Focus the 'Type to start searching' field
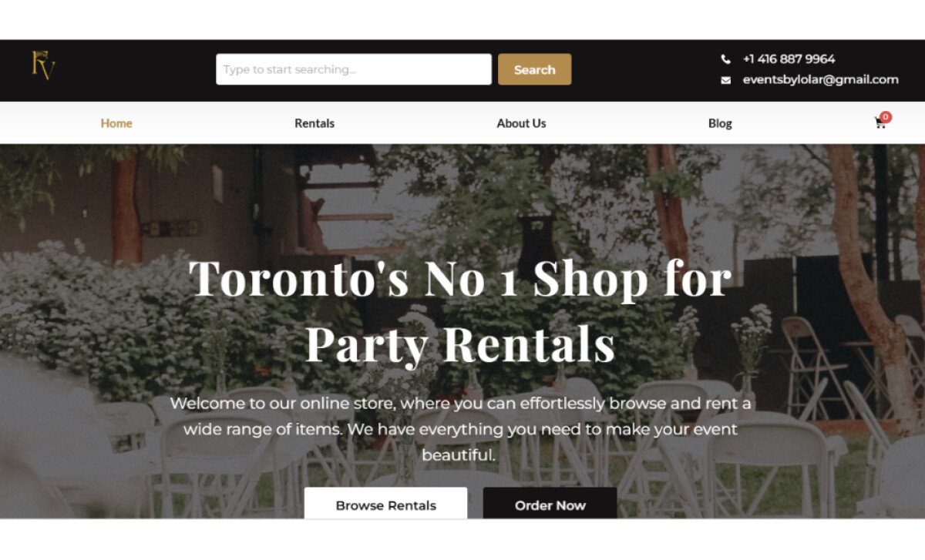925x560 pixels. pos(354,69)
